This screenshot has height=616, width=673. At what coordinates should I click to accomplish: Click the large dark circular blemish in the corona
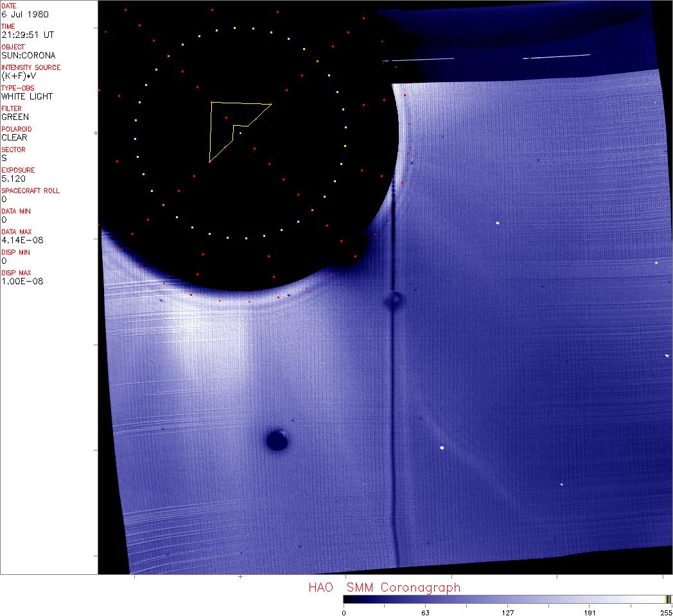277,440
